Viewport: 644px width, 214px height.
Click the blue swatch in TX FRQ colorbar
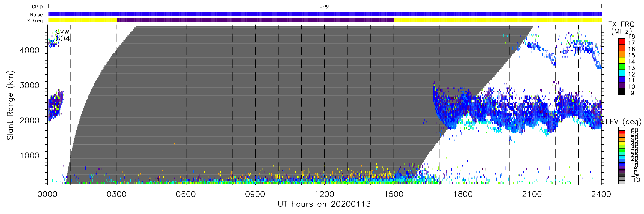coord(622,79)
